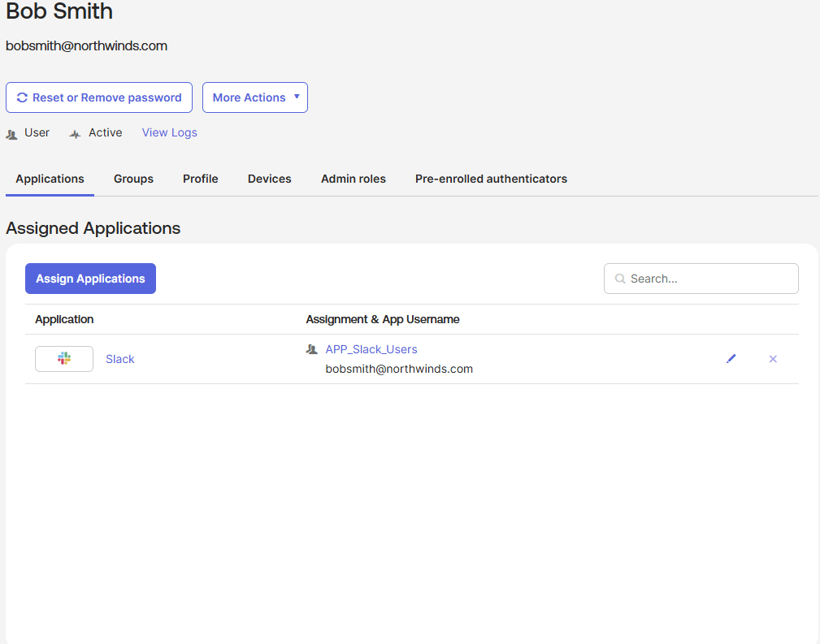Click the group icon beside APP_Slack_Users

(x=311, y=349)
